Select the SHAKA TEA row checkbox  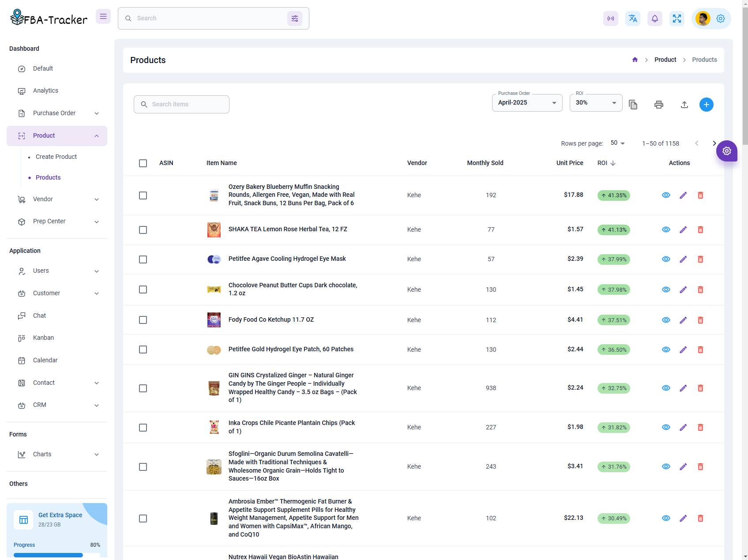click(x=143, y=229)
